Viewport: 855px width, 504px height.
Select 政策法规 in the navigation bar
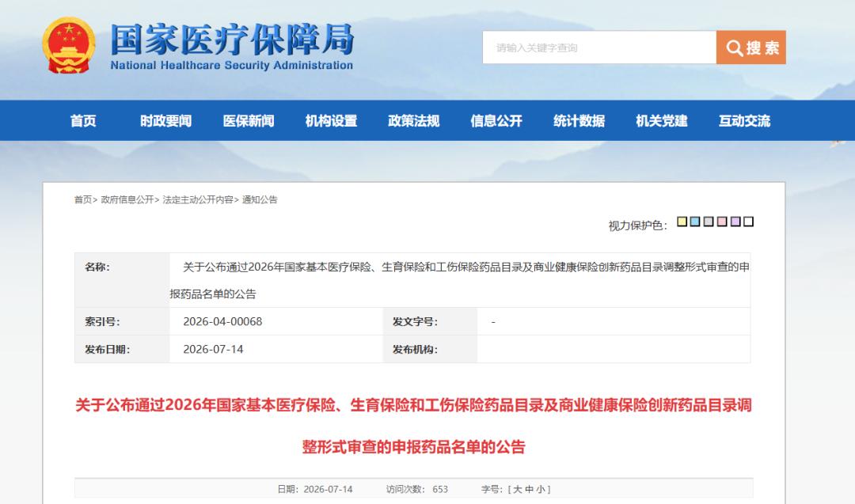[x=414, y=121]
